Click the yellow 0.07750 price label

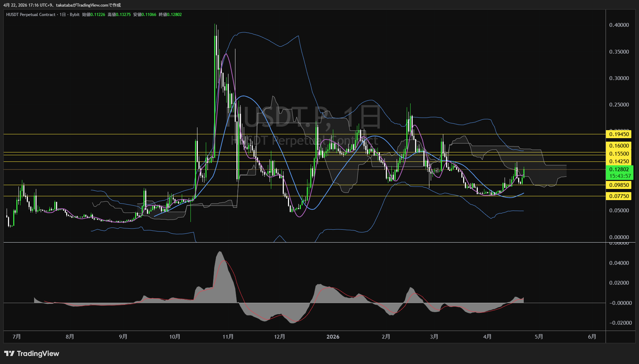(619, 196)
